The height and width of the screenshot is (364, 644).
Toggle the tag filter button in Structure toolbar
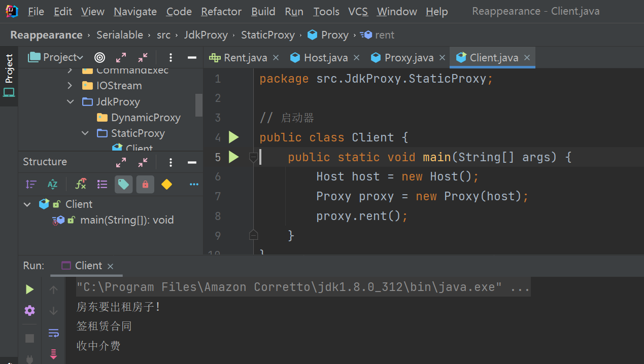coord(123,185)
